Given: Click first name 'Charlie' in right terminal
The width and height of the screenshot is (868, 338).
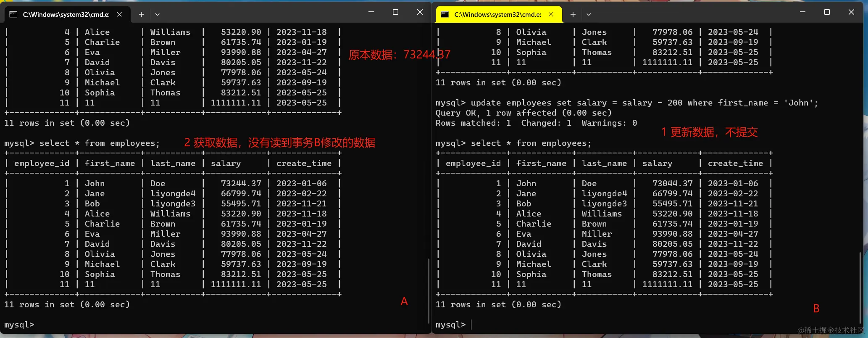Looking at the screenshot, I should point(534,224).
